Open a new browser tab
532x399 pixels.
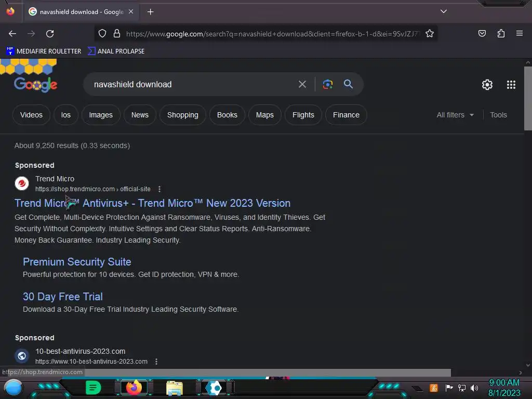pos(150,12)
